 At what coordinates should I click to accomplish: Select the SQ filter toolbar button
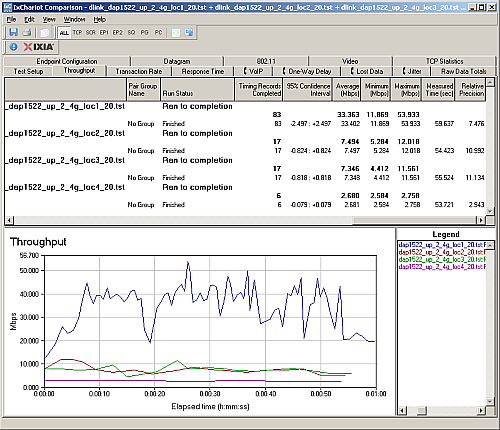pos(131,32)
